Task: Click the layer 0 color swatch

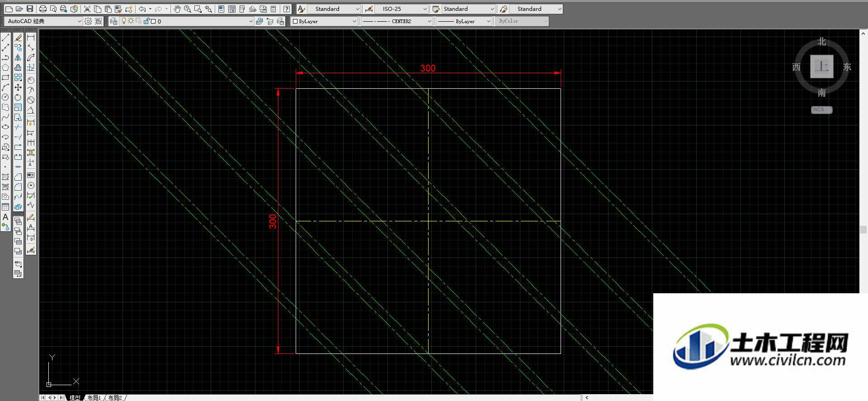Action: (x=153, y=21)
